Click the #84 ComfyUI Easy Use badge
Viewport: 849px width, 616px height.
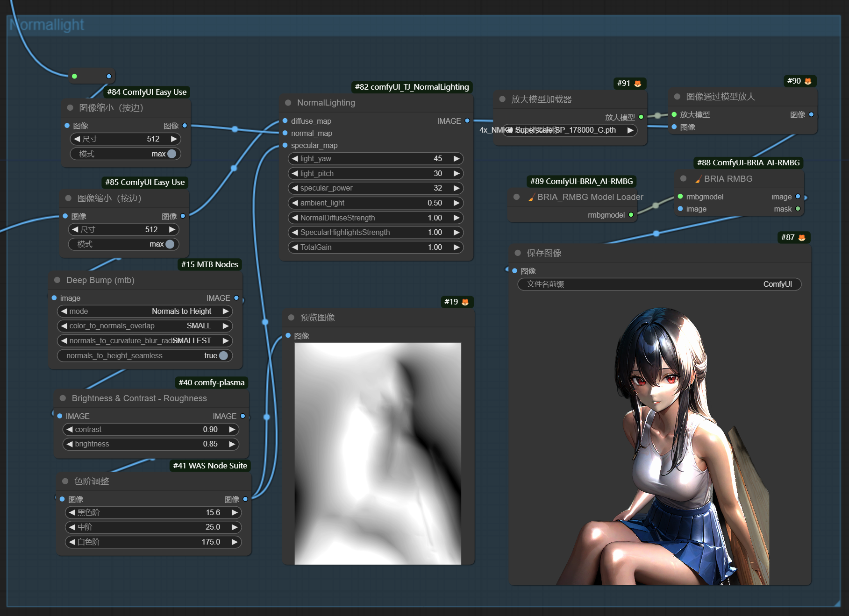pyautogui.click(x=147, y=92)
